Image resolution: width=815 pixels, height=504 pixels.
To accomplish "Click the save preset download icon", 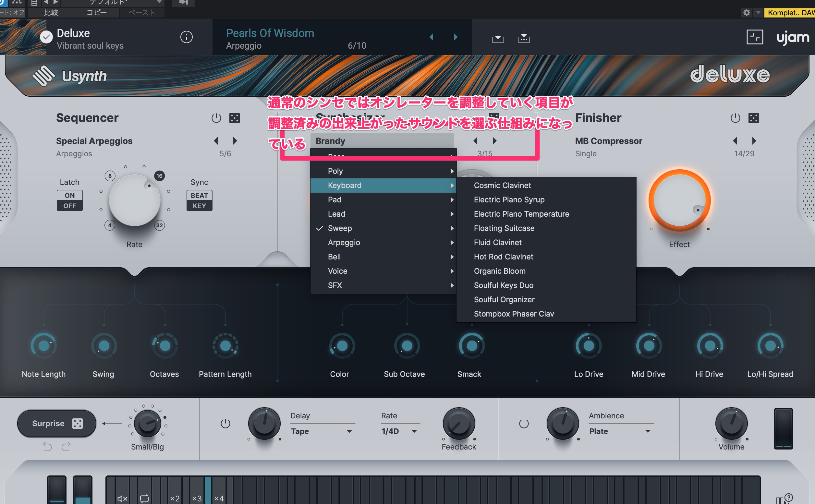I will point(498,37).
